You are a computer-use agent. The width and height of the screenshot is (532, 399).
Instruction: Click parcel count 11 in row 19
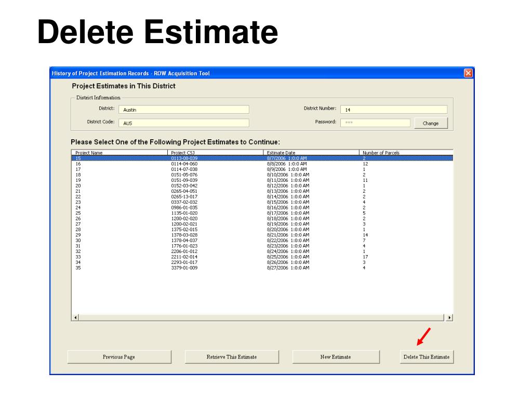[365, 180]
